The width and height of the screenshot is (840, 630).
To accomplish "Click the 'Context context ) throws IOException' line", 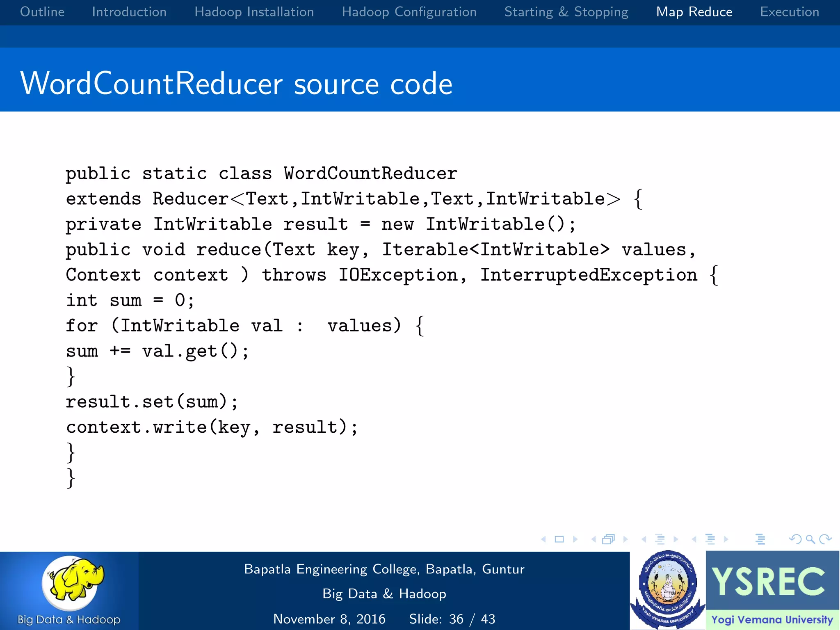I will pyautogui.click(x=392, y=276).
